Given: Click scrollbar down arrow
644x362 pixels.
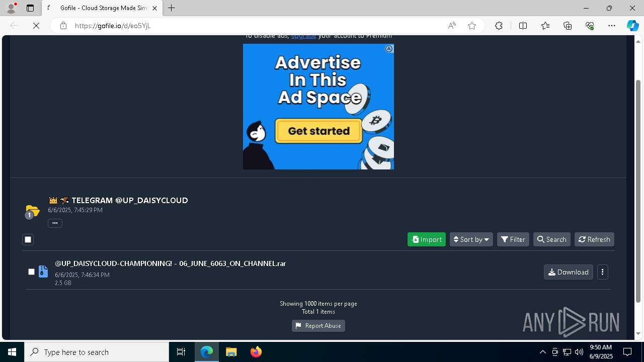Looking at the screenshot, I should pyautogui.click(x=638, y=333).
